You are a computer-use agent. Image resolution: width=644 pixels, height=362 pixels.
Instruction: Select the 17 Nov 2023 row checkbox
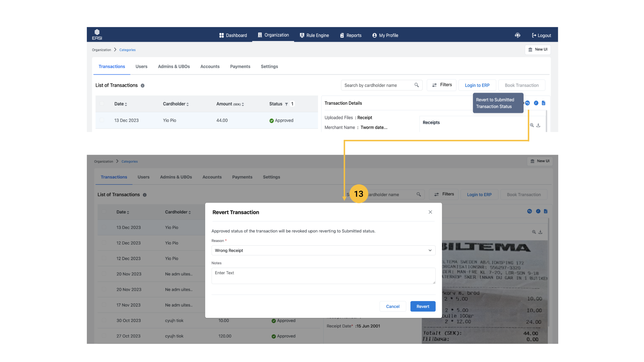(x=104, y=305)
